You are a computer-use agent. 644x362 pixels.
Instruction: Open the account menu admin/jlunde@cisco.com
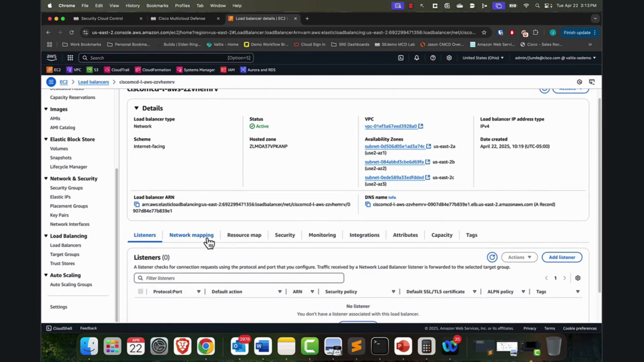tap(555, 58)
